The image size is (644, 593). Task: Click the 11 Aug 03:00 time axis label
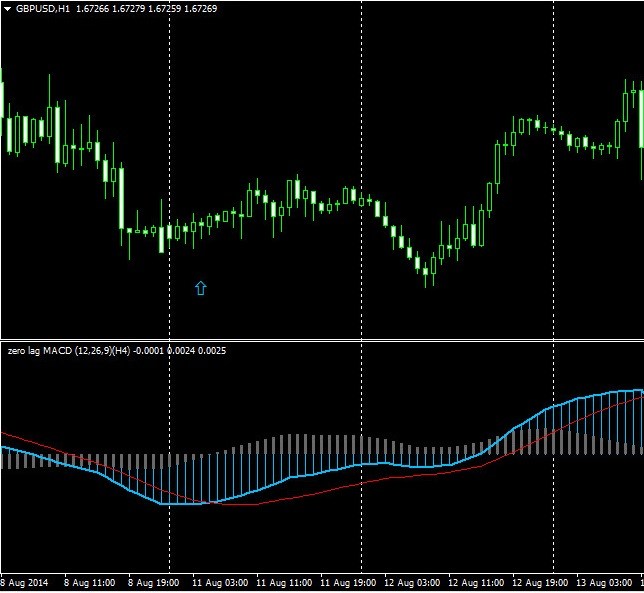220,583
